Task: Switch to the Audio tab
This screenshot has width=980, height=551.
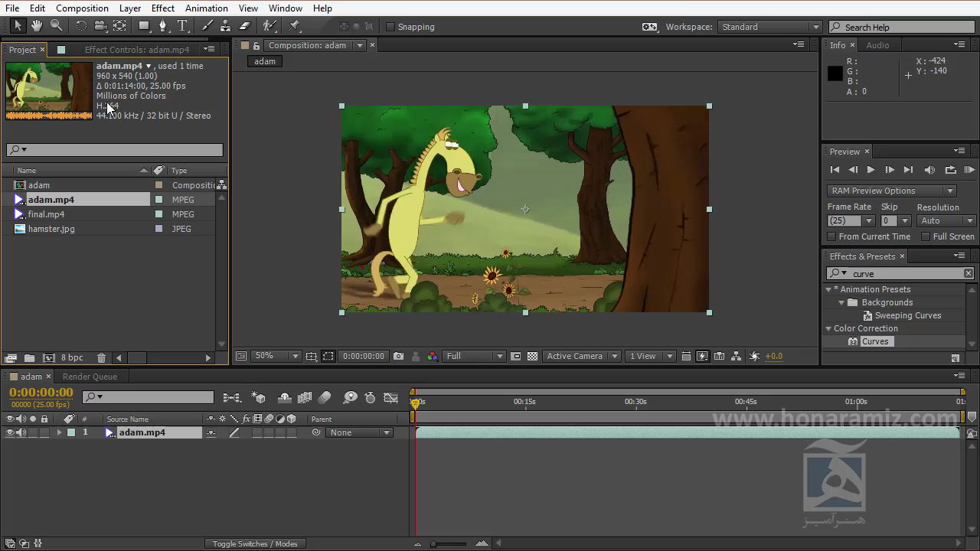Action: click(x=877, y=45)
